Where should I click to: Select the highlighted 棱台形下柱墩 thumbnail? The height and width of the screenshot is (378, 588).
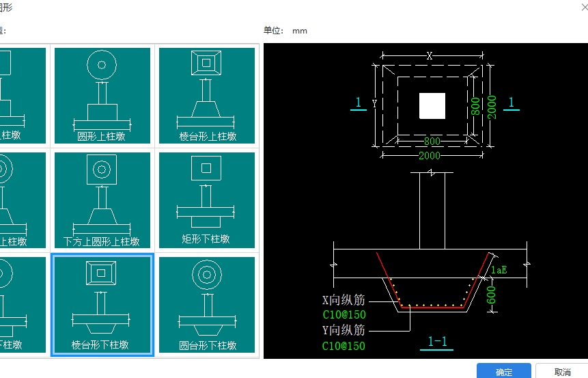102,305
